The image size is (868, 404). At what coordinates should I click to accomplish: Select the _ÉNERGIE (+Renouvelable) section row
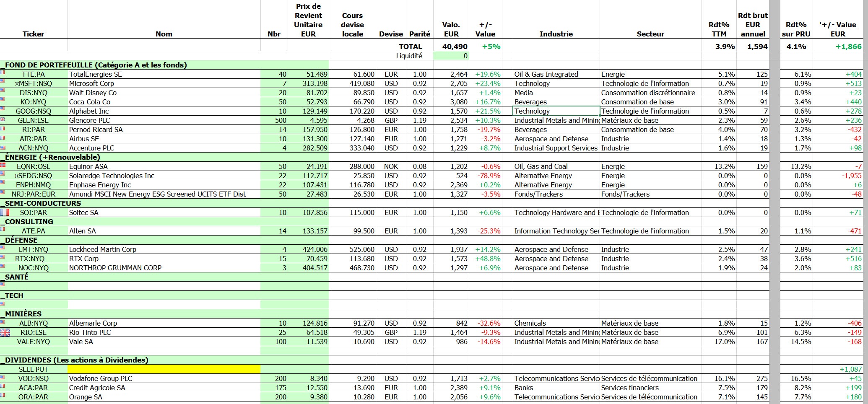164,157
